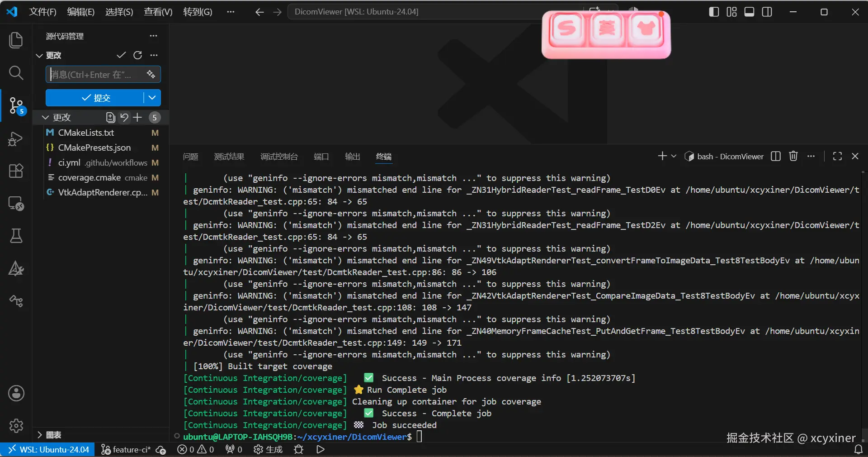Image resolution: width=868 pixels, height=457 pixels.
Task: Open the 选择(S) menu
Action: (x=119, y=12)
